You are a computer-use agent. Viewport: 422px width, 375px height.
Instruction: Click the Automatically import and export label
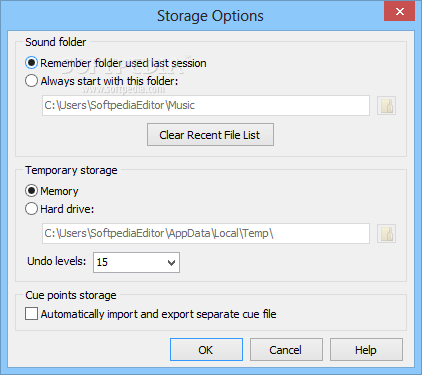pos(159,314)
